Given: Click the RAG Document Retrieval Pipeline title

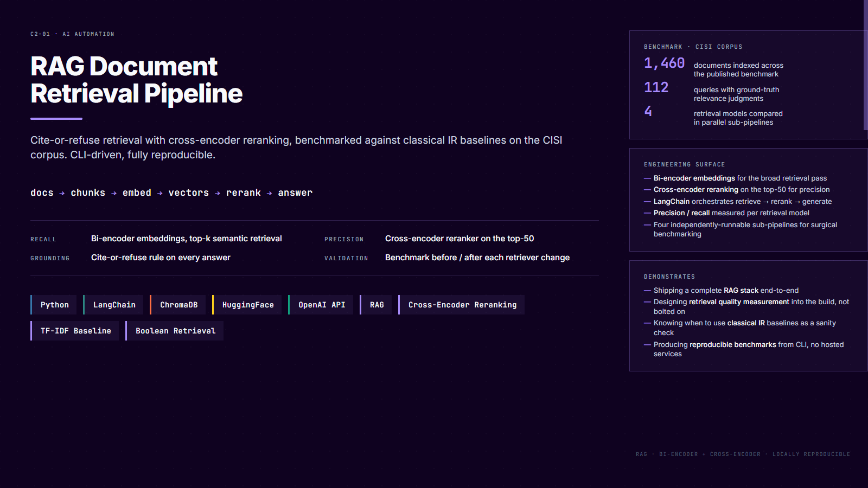Looking at the screenshot, I should click(x=136, y=80).
